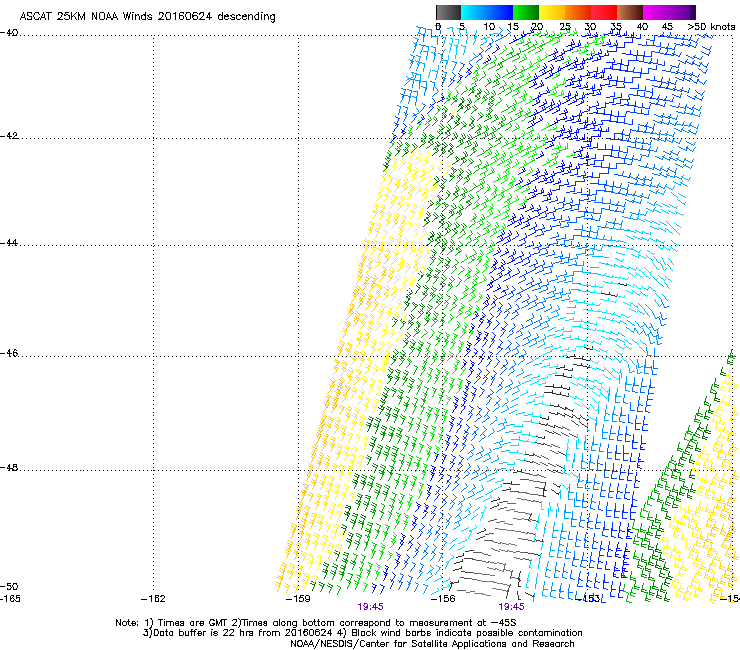Viewport: 740px width, 650px height.
Task: Click the '-159' longitude axis label
Action: point(298,599)
